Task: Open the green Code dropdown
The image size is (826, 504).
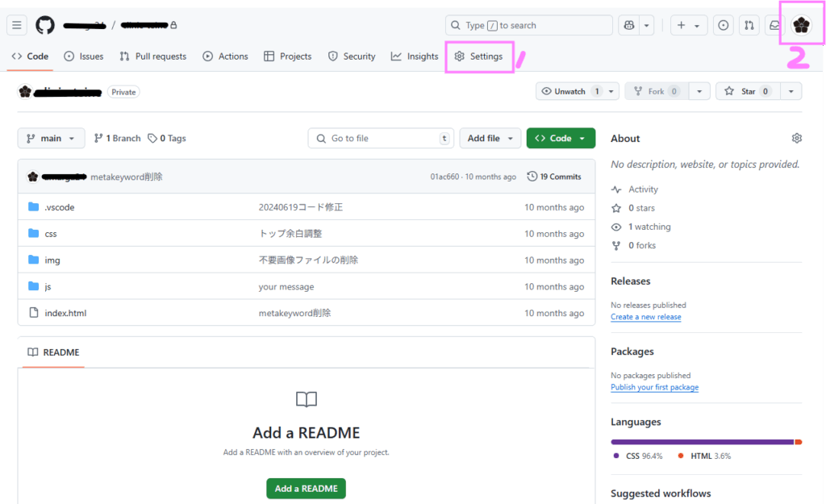Action: coord(561,139)
